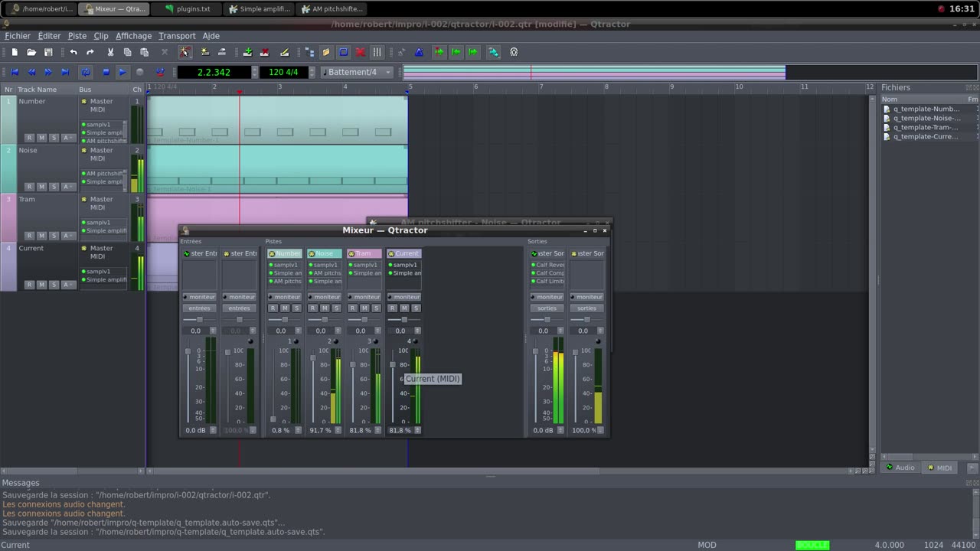Toggle the Mixer window toolbar icon

click(377, 52)
